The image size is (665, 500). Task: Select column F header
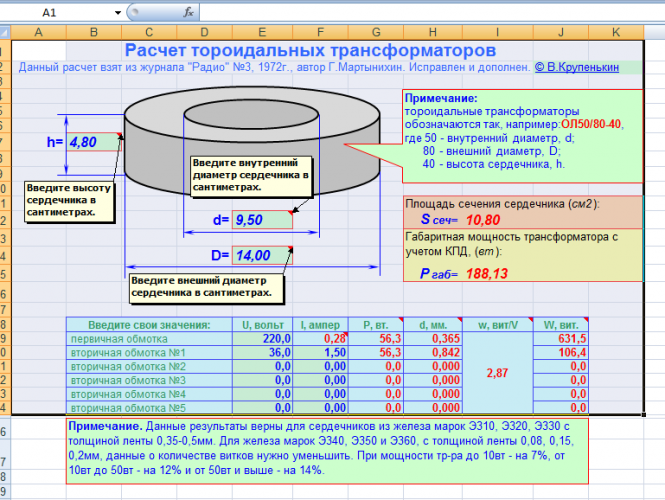tap(320, 32)
